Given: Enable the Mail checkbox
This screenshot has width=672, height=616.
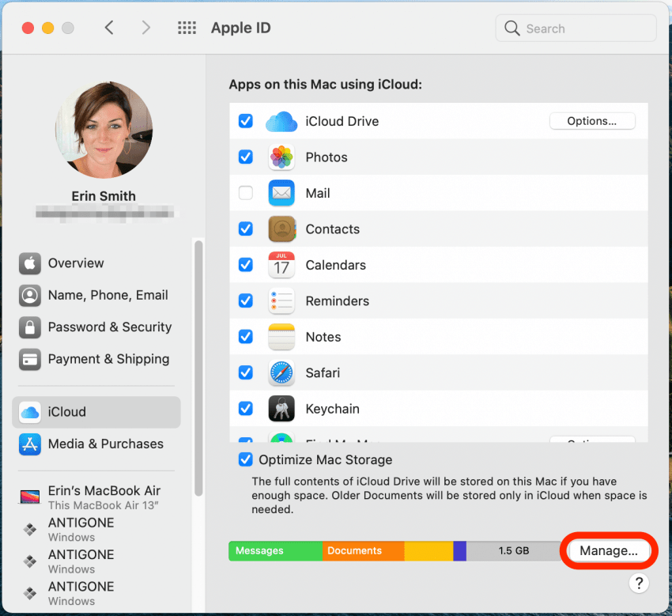Looking at the screenshot, I should [246, 193].
